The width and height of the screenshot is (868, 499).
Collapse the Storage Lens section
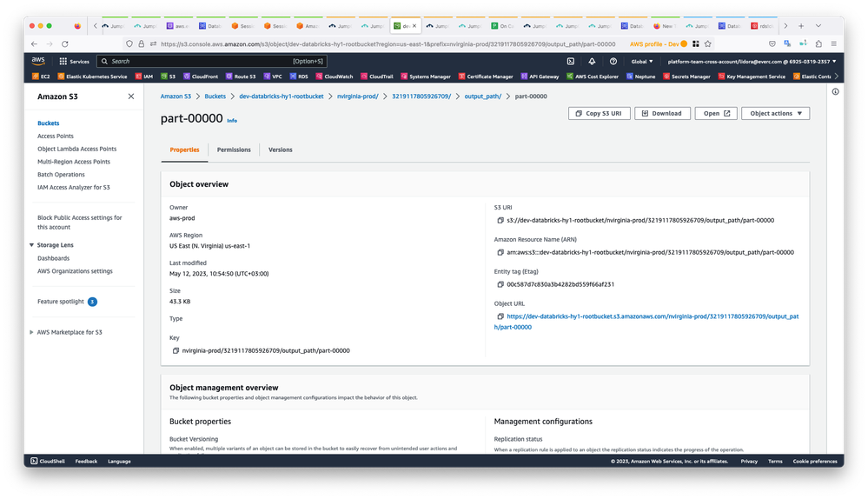pos(32,245)
